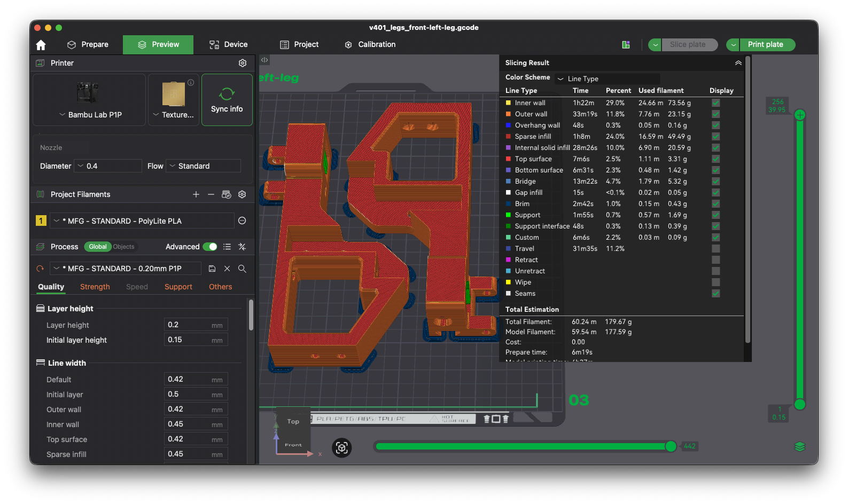Open the nozzle Diameter dropdown
848x504 pixels.
(107, 166)
